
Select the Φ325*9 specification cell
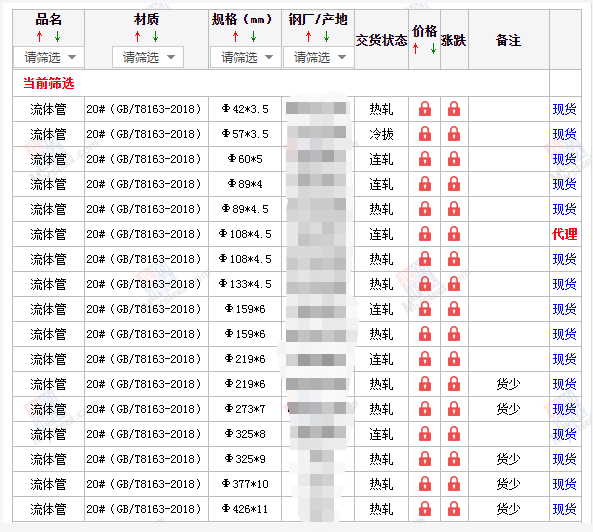(245, 459)
